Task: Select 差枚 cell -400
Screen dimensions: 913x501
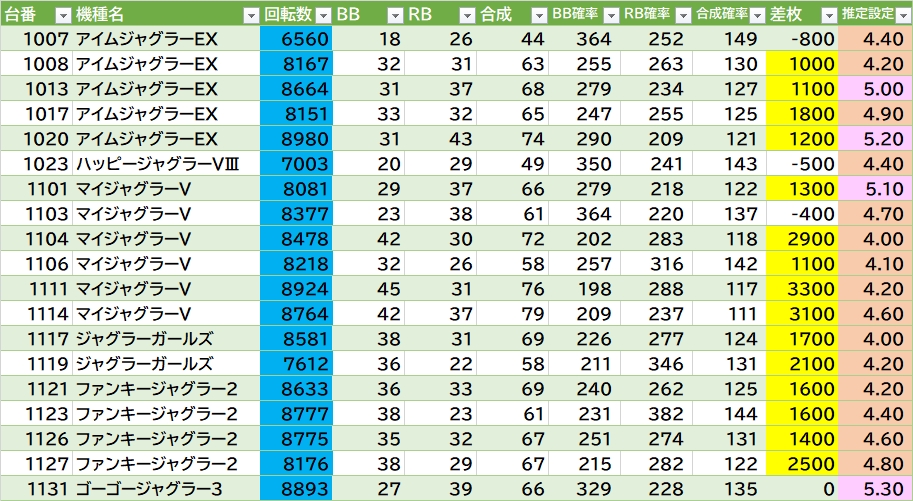Action: click(x=802, y=214)
